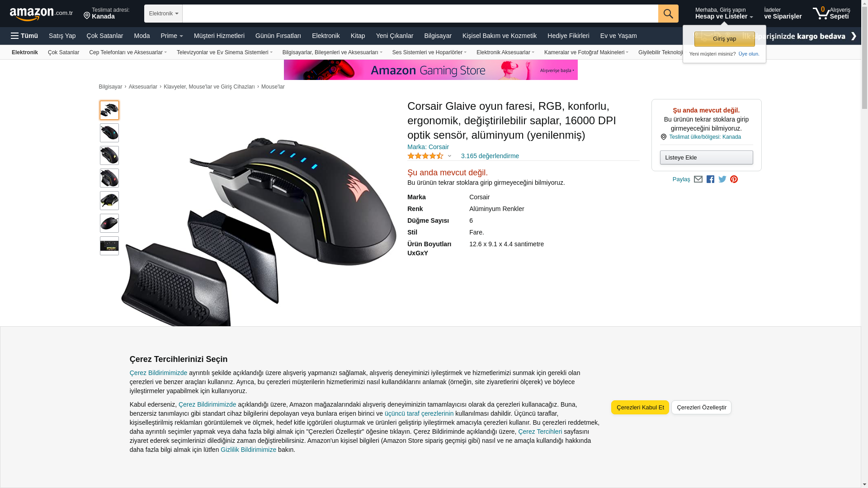Open the Bilgisayar navigation item
Screen dimensions: 868x488
[438, 36]
